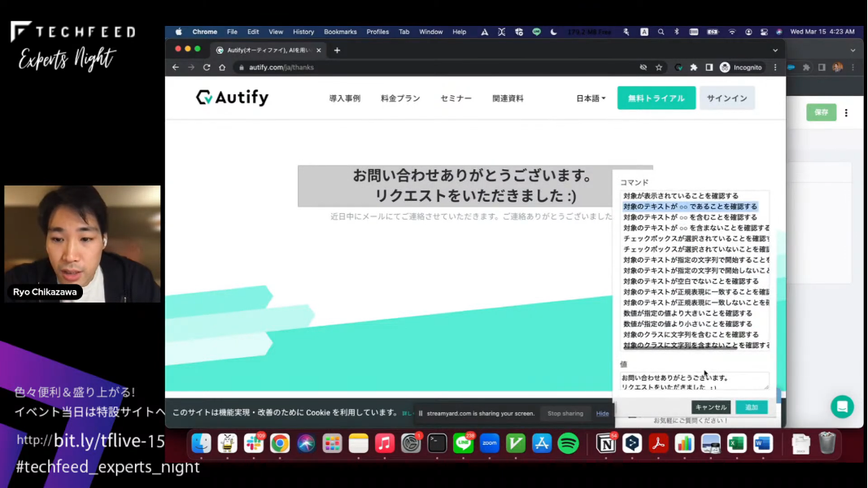Open the Apple menu
The height and width of the screenshot is (488, 868).
pyautogui.click(x=178, y=32)
